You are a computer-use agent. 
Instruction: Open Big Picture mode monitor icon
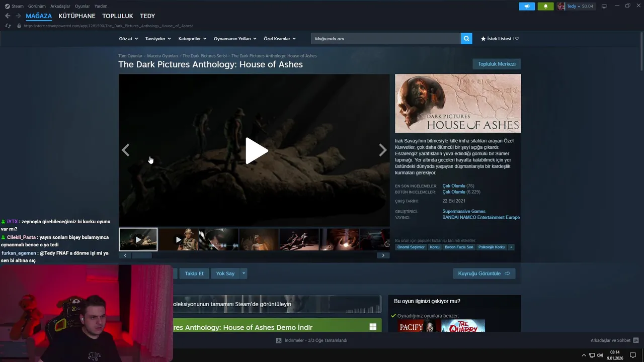(x=604, y=7)
